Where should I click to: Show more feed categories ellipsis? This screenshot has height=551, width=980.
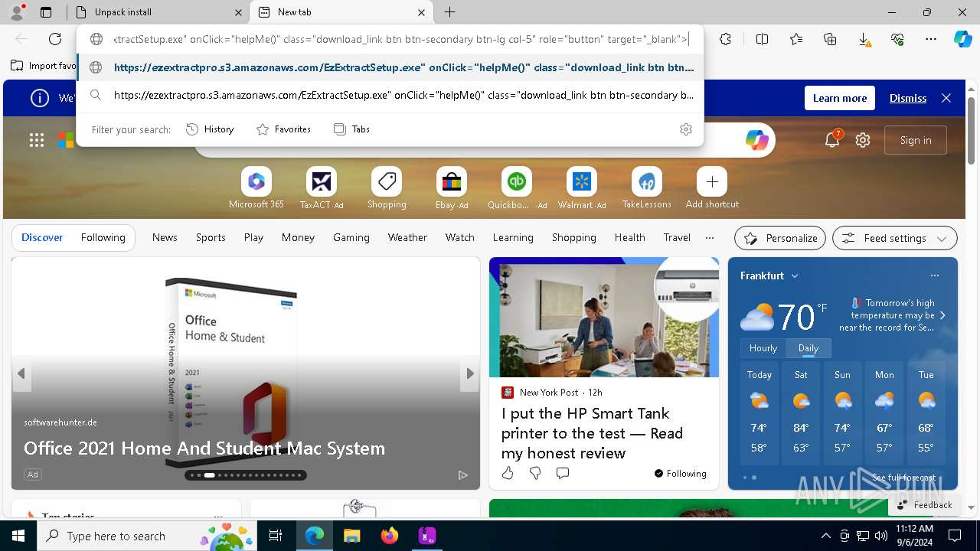[710, 238]
